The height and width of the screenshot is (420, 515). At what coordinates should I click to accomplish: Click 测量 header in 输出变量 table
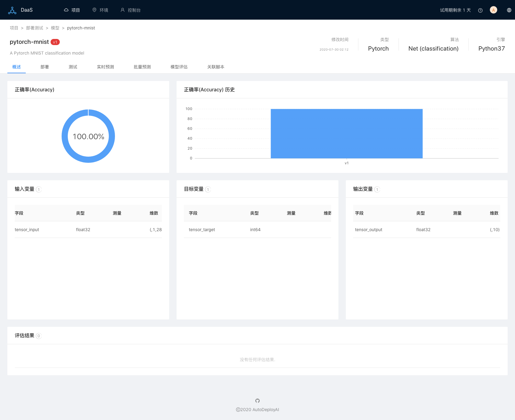[457, 213]
